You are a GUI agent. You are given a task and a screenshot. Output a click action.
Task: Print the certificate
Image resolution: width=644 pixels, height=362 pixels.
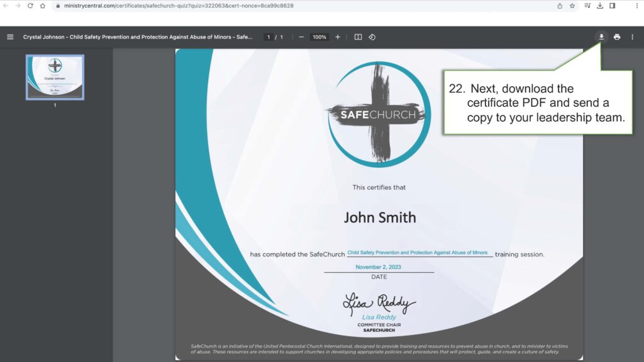tap(617, 37)
